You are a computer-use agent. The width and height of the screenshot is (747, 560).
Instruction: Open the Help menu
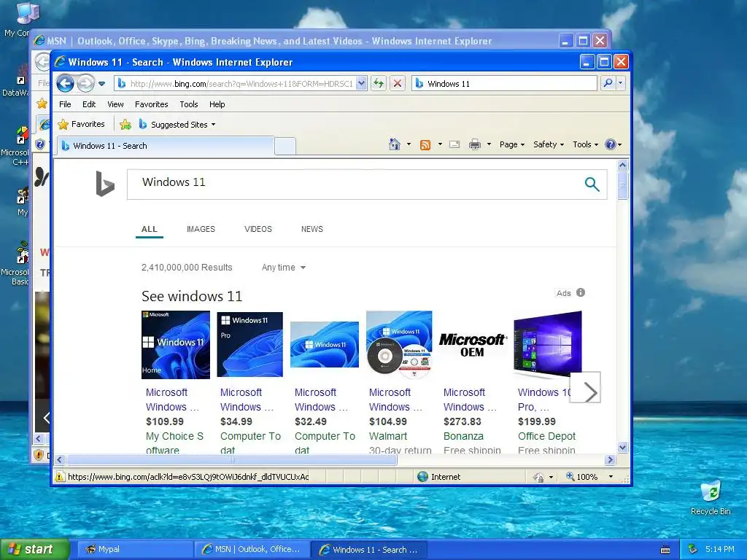[x=217, y=104]
